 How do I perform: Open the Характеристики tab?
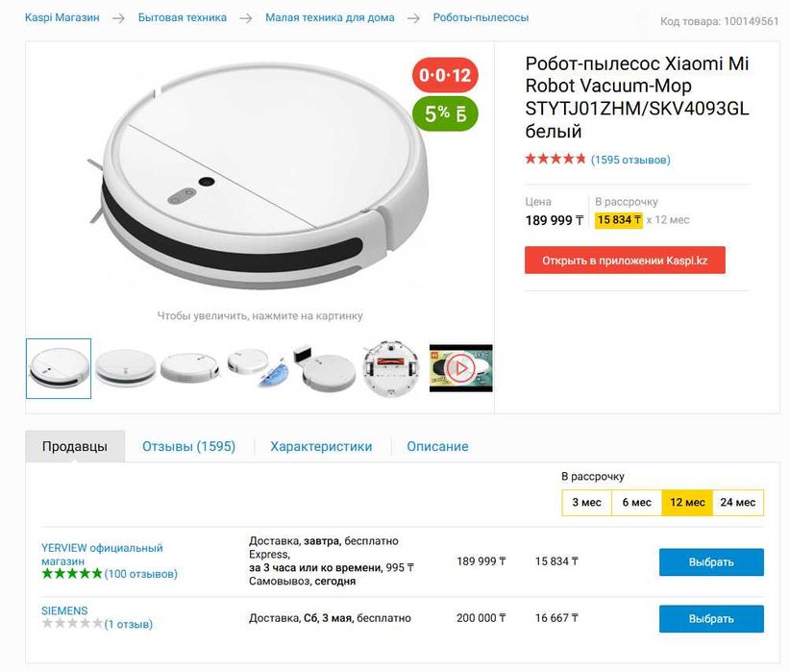pos(321,446)
